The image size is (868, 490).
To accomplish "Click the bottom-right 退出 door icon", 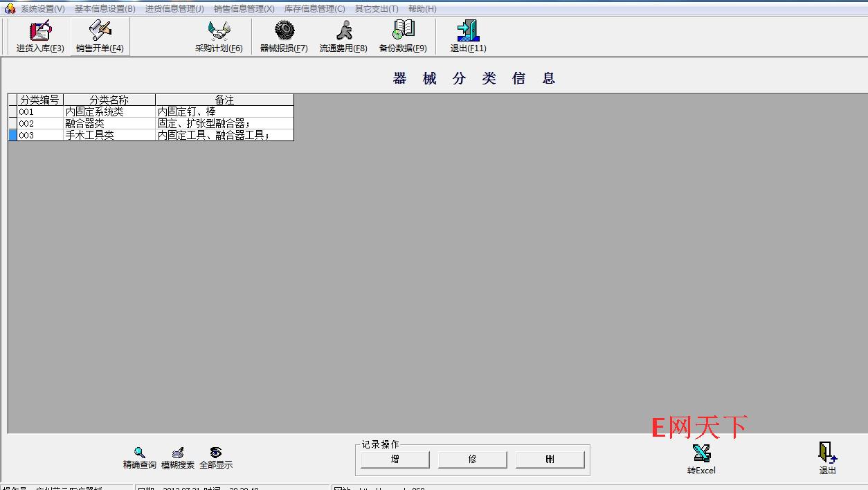I will pos(828,458).
